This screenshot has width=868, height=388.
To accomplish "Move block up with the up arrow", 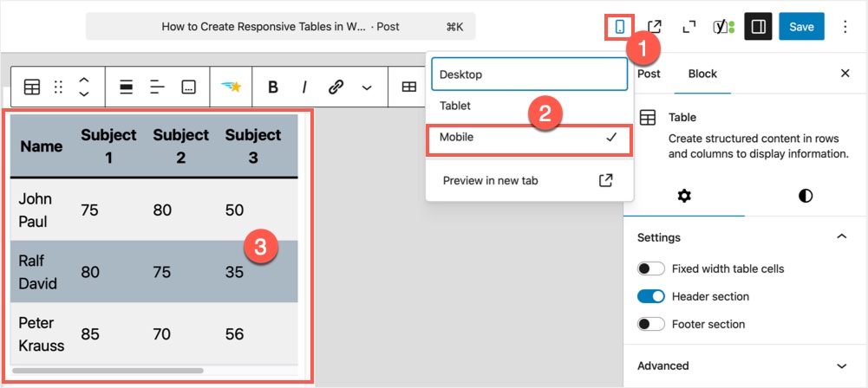I will pyautogui.click(x=83, y=81).
